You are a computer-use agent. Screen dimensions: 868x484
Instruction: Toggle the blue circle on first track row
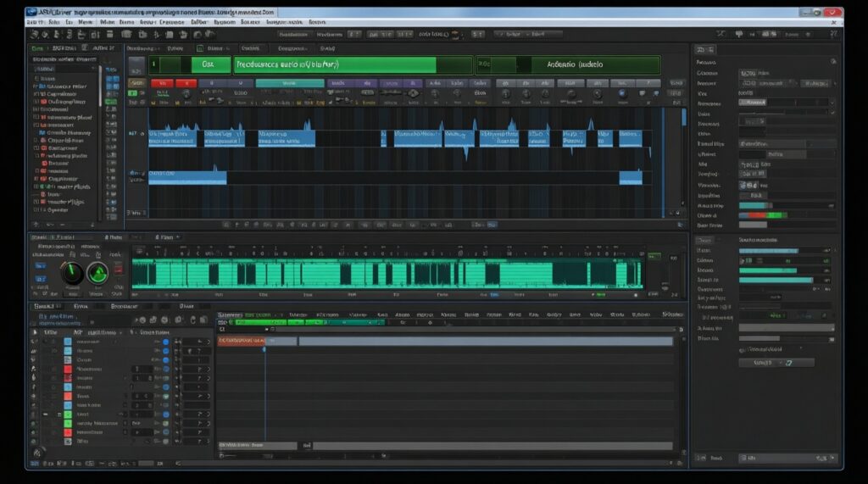tap(165, 342)
